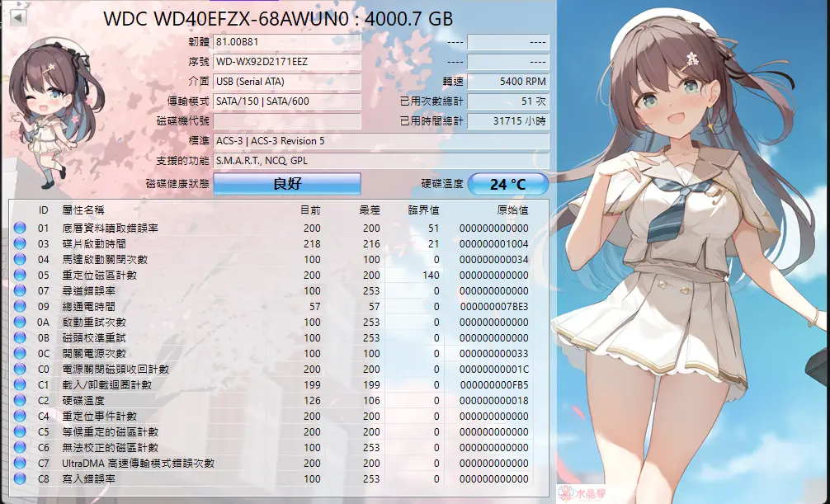This screenshot has height=504, width=830.
Task: Click raw value 000000001004
Action: click(494, 243)
